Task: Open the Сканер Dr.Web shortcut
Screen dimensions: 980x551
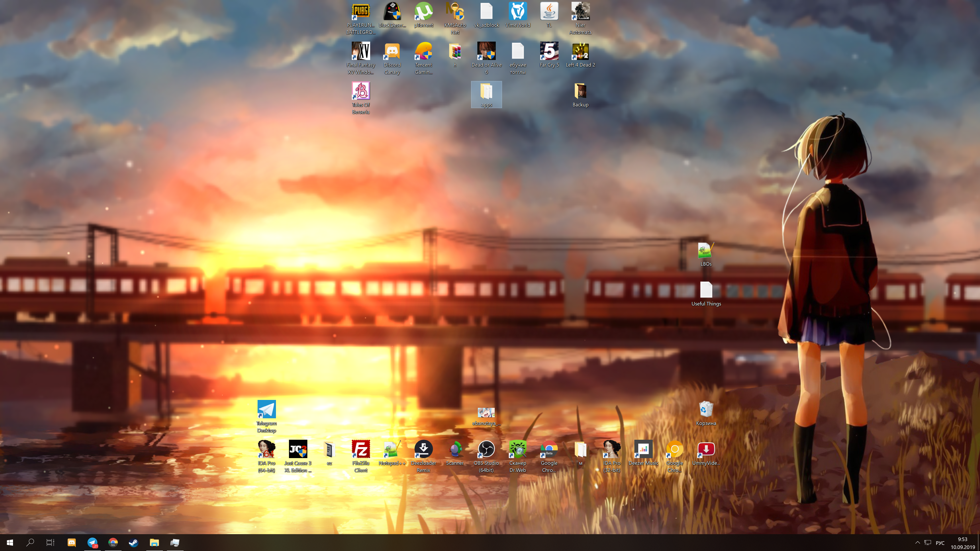Action: point(518,456)
